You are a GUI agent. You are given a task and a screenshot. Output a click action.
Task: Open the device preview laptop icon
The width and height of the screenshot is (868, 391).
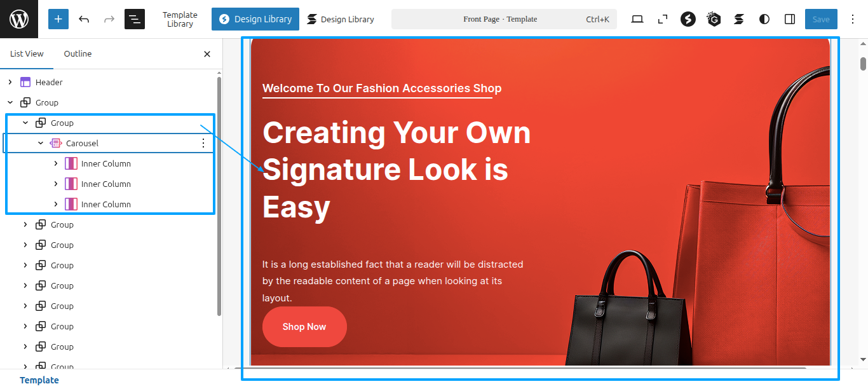pyautogui.click(x=637, y=19)
